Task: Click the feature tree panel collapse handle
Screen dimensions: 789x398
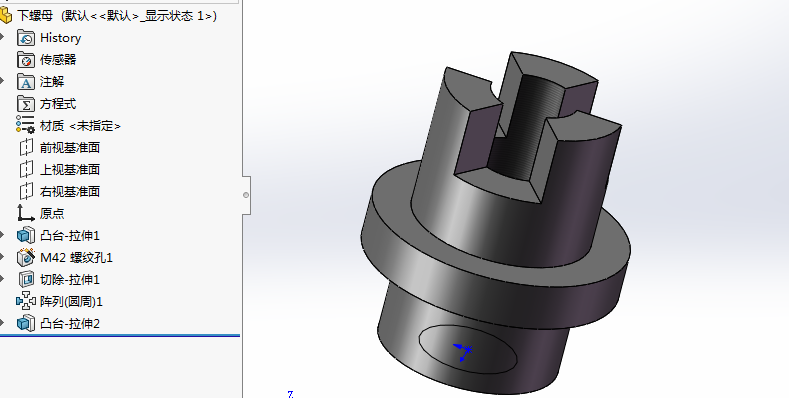Action: click(246, 195)
